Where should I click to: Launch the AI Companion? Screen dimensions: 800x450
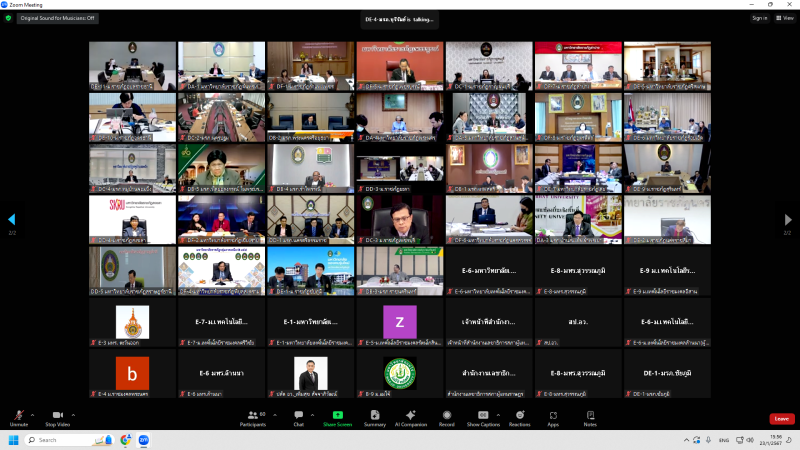click(x=411, y=417)
